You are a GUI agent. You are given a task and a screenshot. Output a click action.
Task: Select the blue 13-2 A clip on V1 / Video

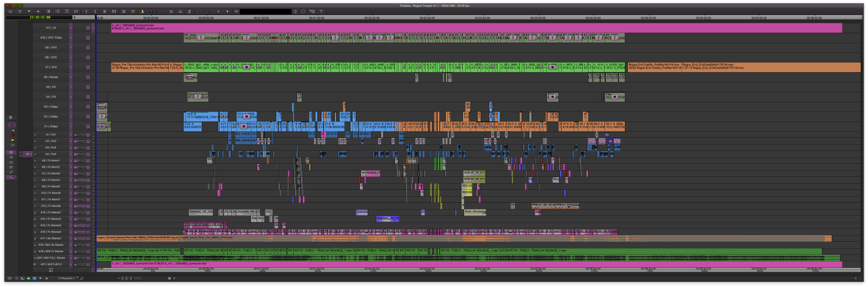pyautogui.click(x=193, y=126)
